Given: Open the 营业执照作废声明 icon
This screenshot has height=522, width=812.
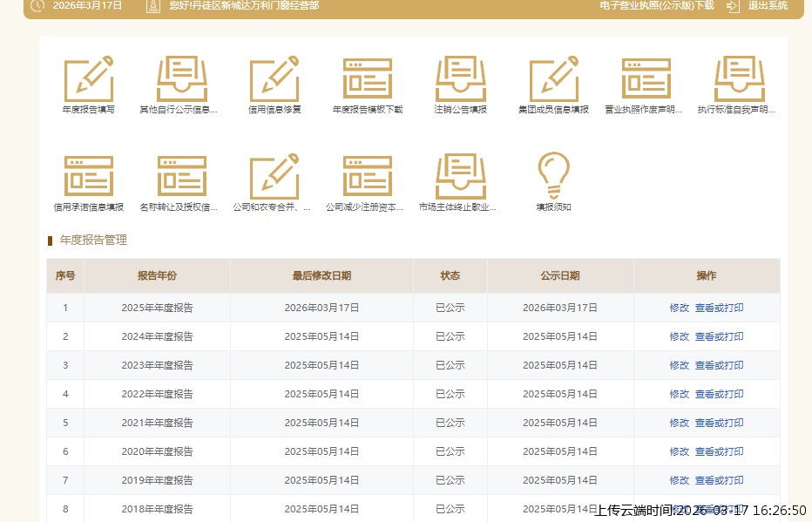Looking at the screenshot, I should point(646,80).
